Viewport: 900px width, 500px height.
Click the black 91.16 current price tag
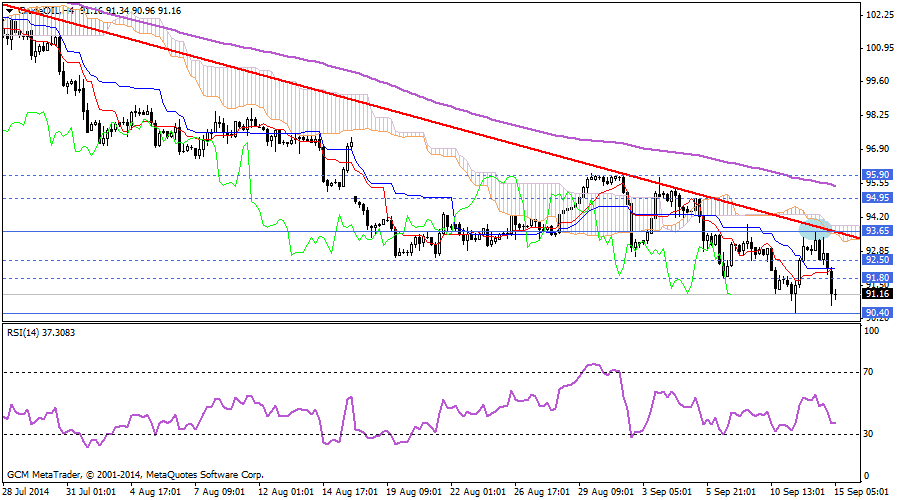coord(877,294)
